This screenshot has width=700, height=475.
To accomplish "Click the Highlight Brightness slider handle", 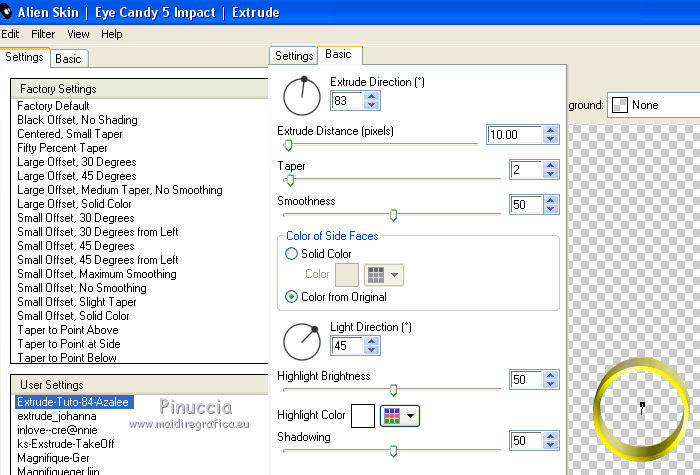I will 393,390.
